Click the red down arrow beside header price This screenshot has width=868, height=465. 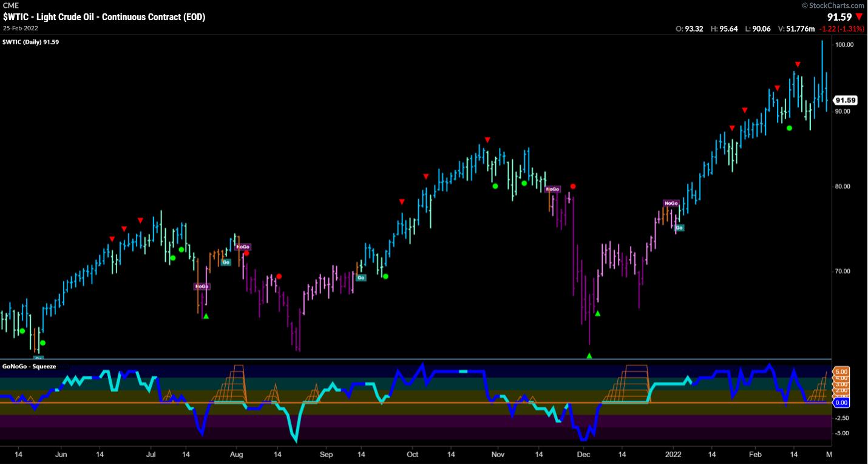pyautogui.click(x=859, y=18)
